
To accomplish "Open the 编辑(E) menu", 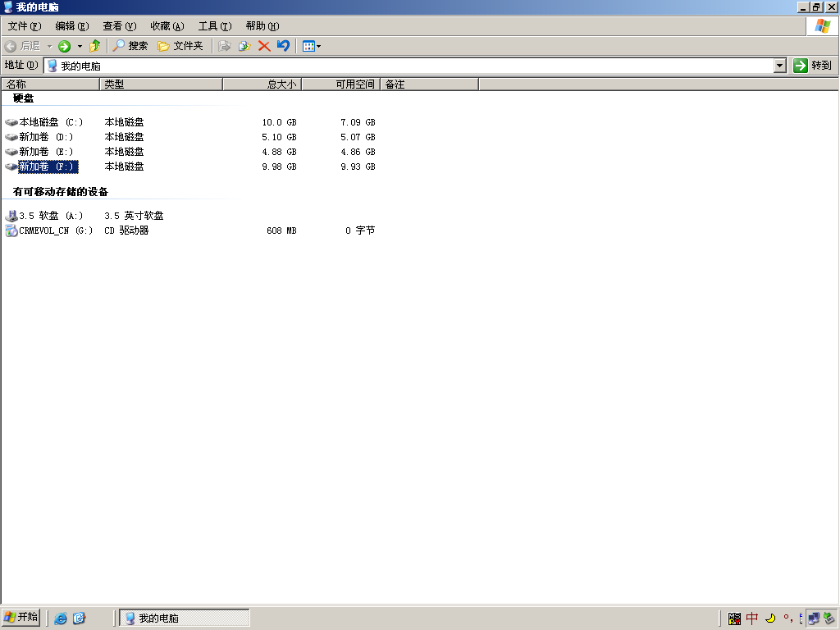I will click(x=72, y=26).
